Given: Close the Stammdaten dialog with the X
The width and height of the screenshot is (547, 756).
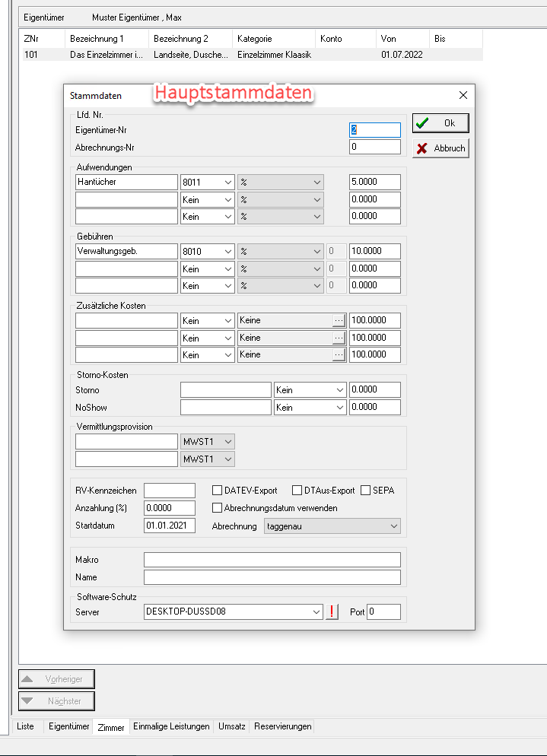Looking at the screenshot, I should point(463,95).
